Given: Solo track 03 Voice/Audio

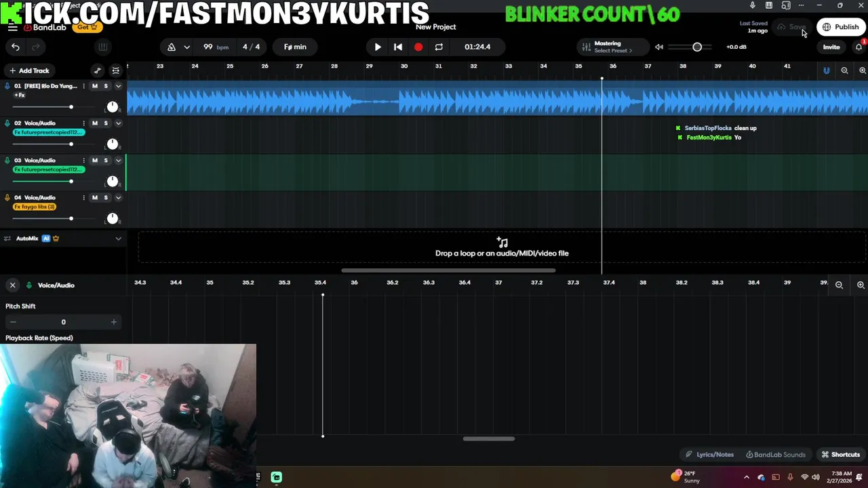Looking at the screenshot, I should (x=106, y=161).
